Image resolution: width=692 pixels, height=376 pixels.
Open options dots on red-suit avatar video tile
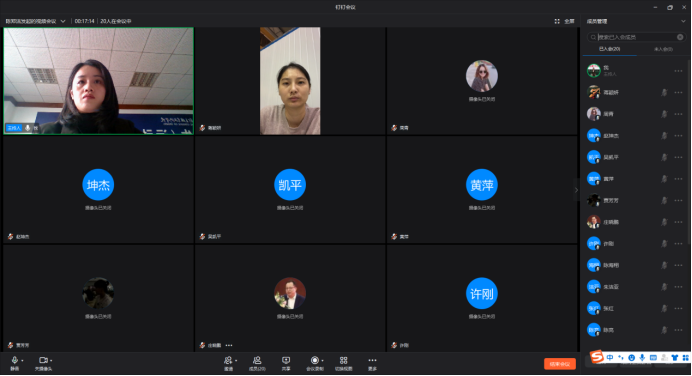pyautogui.click(x=229, y=345)
